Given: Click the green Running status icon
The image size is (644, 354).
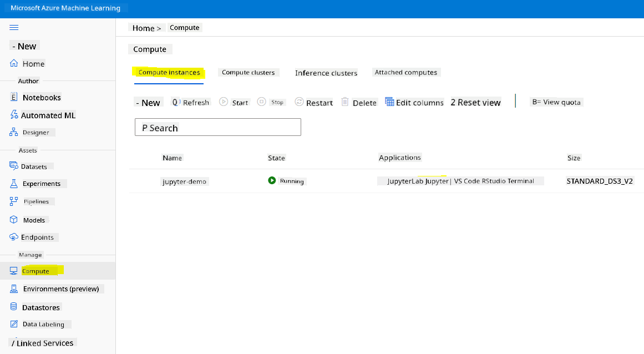Looking at the screenshot, I should (x=271, y=180).
